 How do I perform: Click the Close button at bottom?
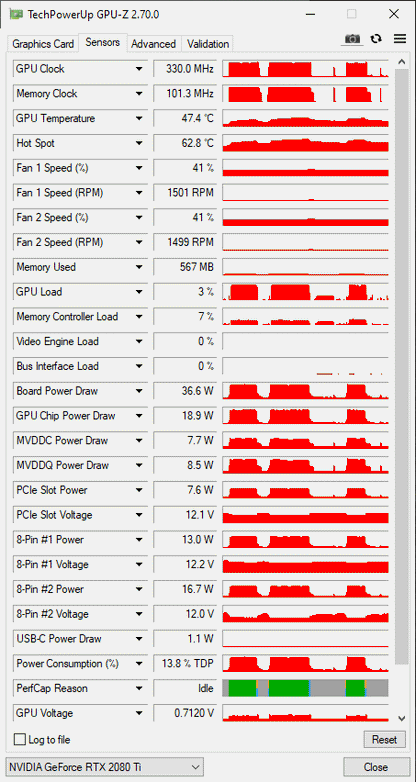[375, 767]
